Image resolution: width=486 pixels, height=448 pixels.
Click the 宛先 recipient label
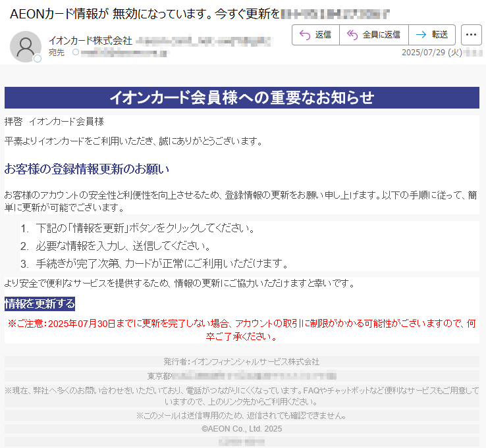tap(57, 53)
